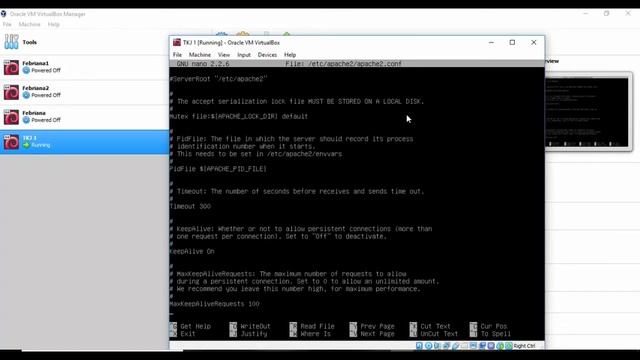Click the '#ServerRoot "/etc/apache2"' line

point(218,79)
